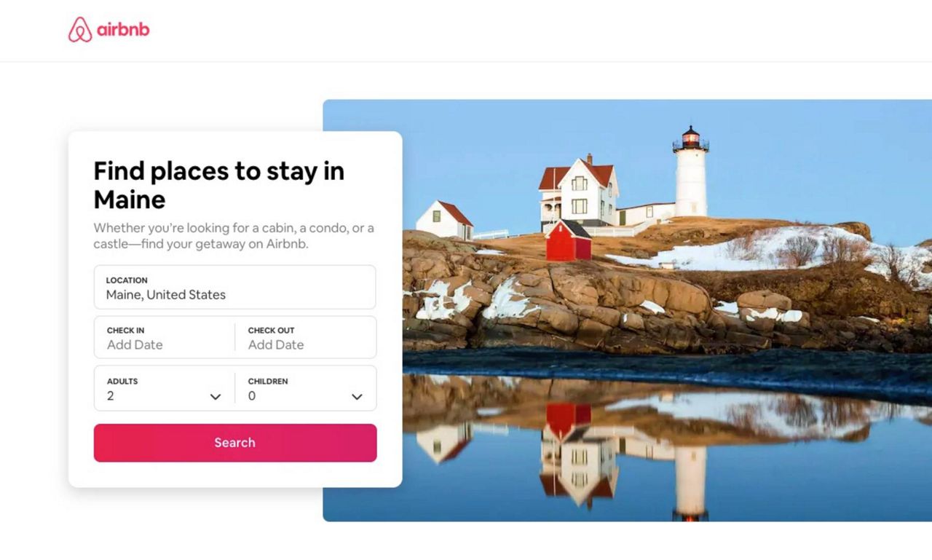Screen dimensions: 932x560
Task: Click the airbnb wordmark text
Action: 123,30
